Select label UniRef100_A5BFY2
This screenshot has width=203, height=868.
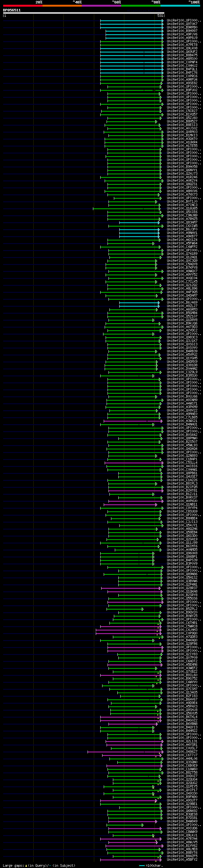pos(182,859)
